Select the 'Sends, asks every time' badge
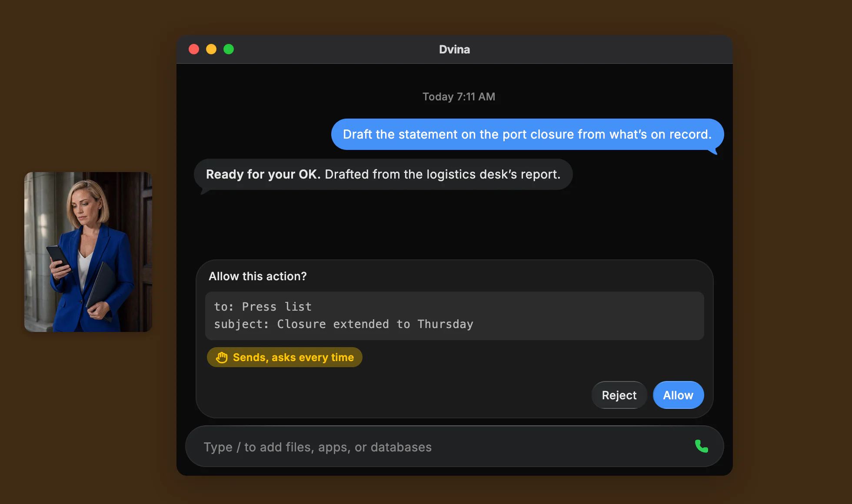The image size is (852, 504). (x=285, y=357)
